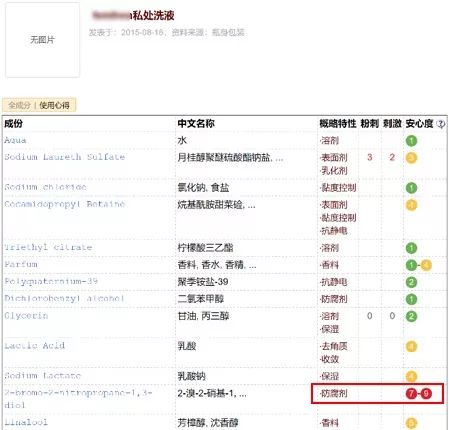
Task: Click the 乳酸钠 name cell
Action: tap(191, 376)
